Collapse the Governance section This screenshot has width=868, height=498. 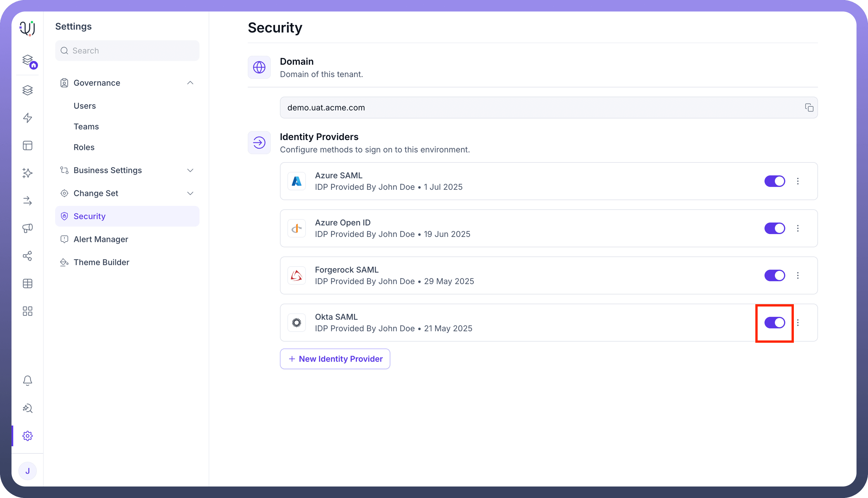pyautogui.click(x=190, y=83)
